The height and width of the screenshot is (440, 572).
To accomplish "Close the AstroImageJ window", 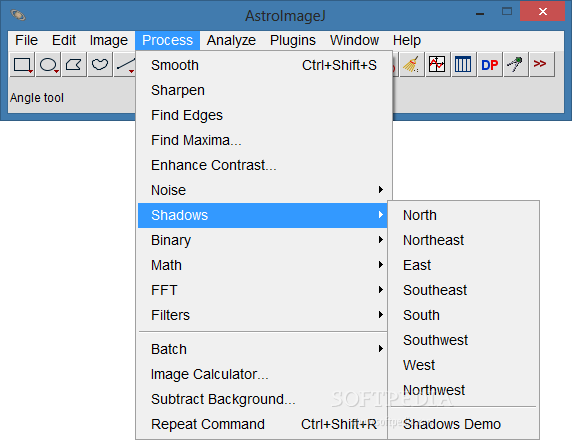I will coord(542,11).
